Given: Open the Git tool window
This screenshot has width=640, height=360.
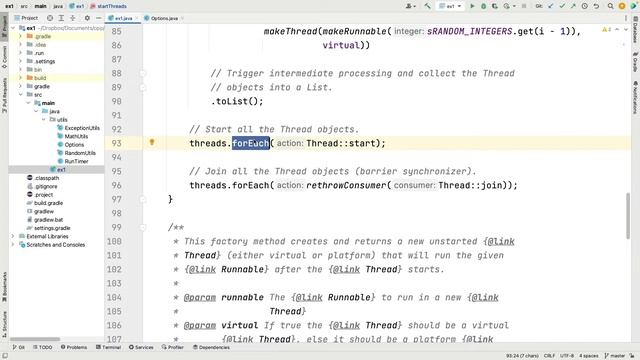Looking at the screenshot, I should [18, 347].
